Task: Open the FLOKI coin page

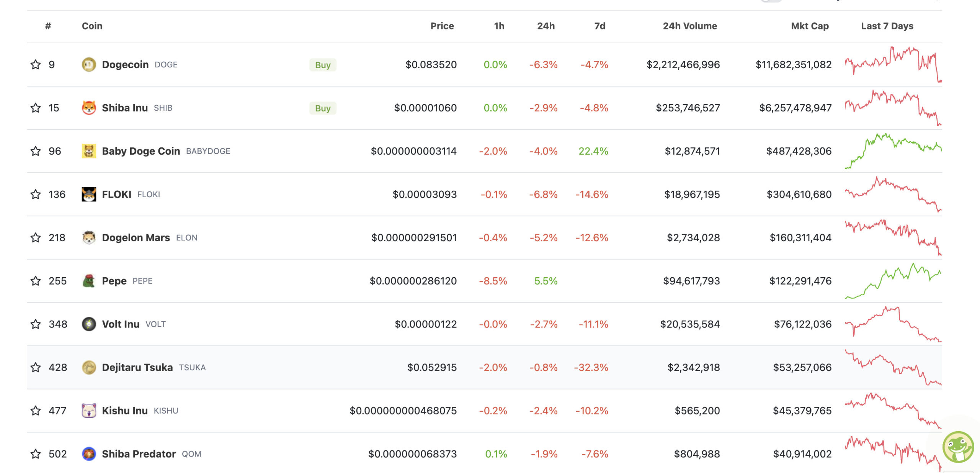Action: click(x=117, y=194)
